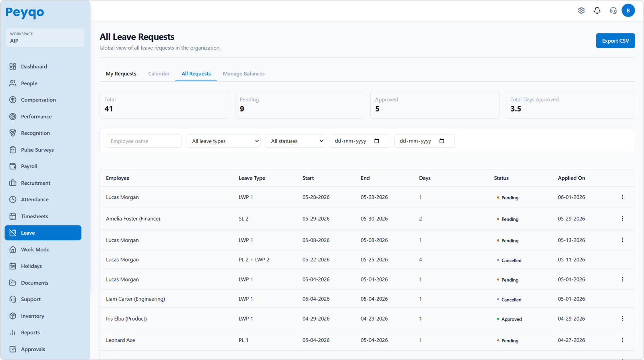Open settings gear icon in header
This screenshot has width=644, height=360.
[x=581, y=10]
